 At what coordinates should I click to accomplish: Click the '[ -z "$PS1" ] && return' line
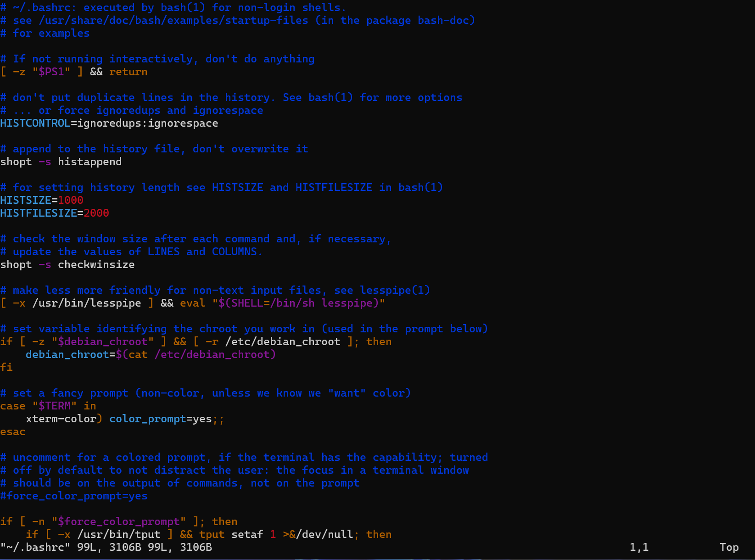(74, 72)
